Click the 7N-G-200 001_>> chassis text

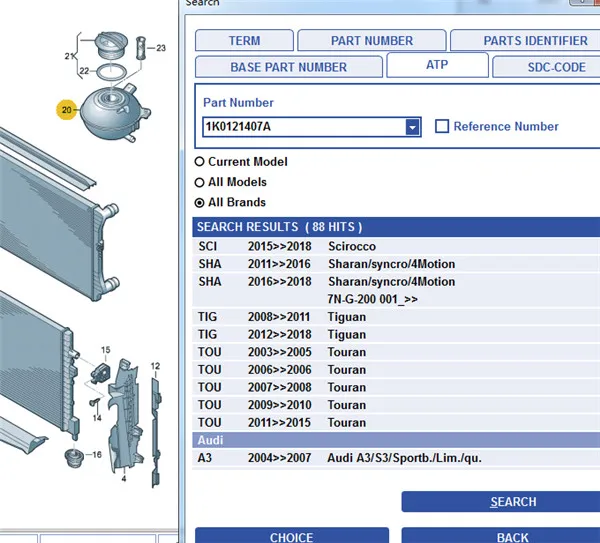coord(372,299)
